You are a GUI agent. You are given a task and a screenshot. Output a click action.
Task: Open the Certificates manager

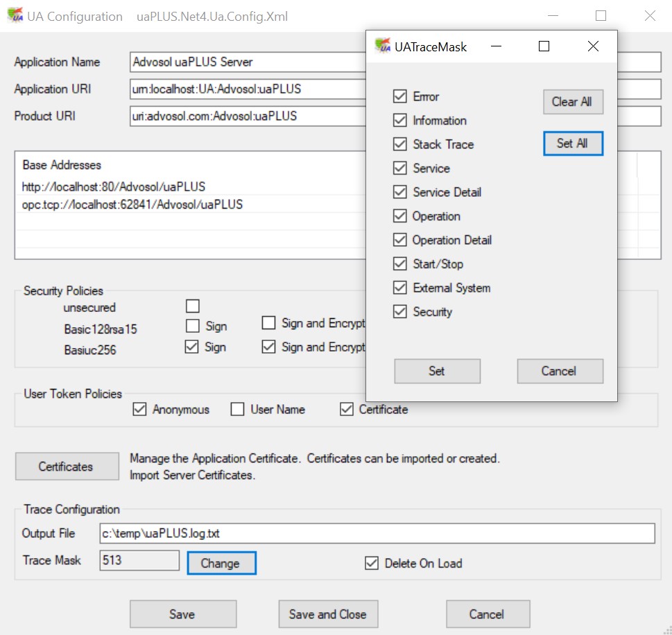(67, 467)
